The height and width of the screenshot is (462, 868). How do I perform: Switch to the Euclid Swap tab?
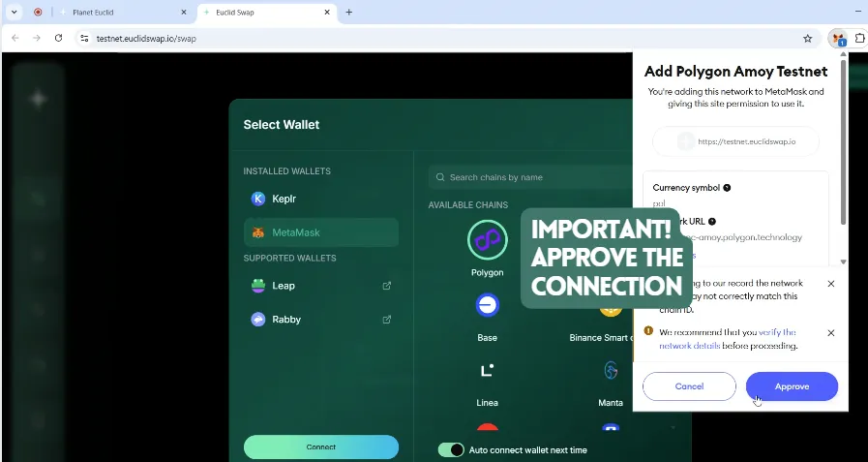click(x=267, y=13)
